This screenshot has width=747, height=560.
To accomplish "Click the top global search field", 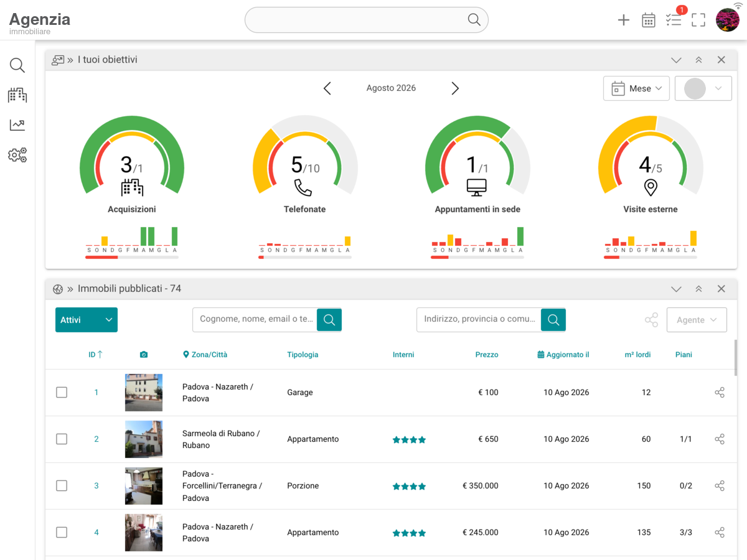I will point(367,20).
